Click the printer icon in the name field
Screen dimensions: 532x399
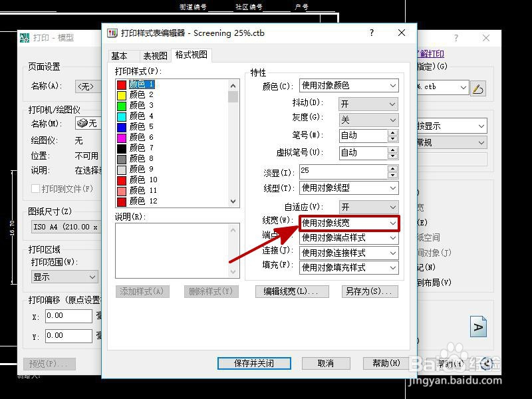point(82,123)
